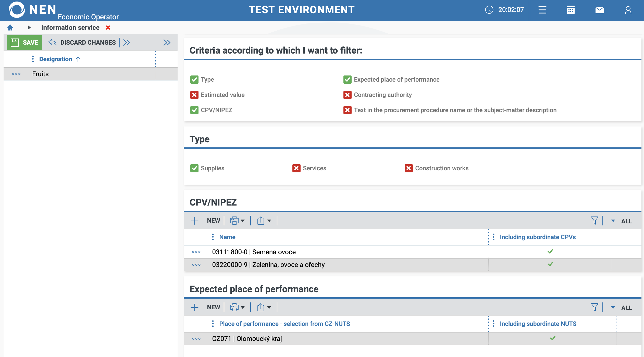
Task: Uncheck the Supplies type checkbox
Action: point(194,168)
